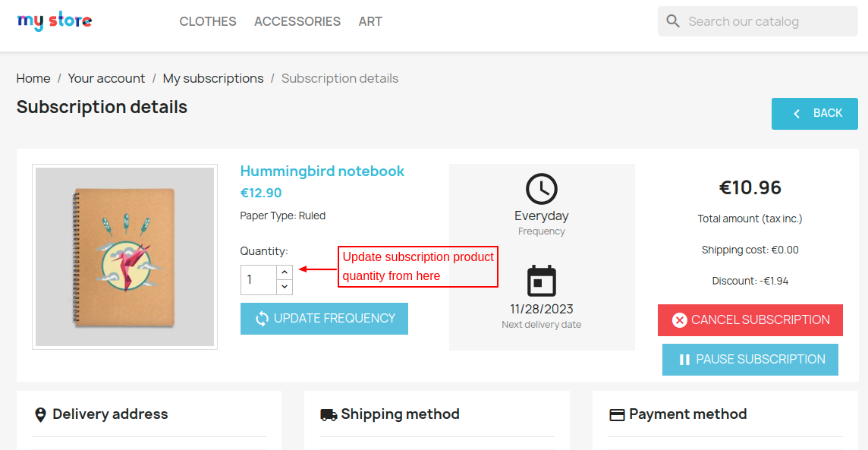Click the clock frequency icon
Screen dimensions: 868x450
tap(541, 189)
